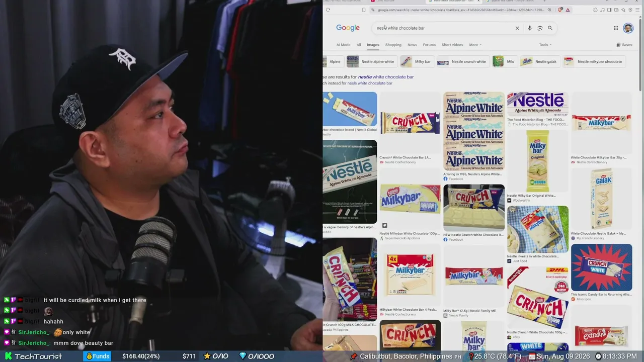Open site information icon beside the URL
The width and height of the screenshot is (644, 362).
(x=373, y=10)
